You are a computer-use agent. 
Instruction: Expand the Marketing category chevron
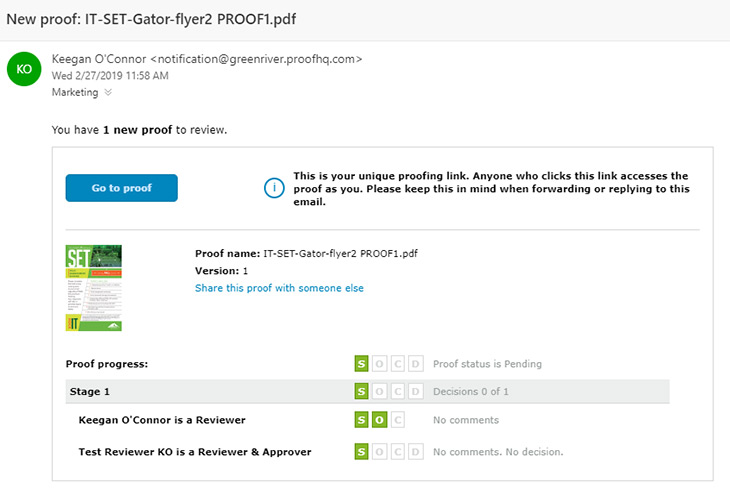pyautogui.click(x=108, y=92)
